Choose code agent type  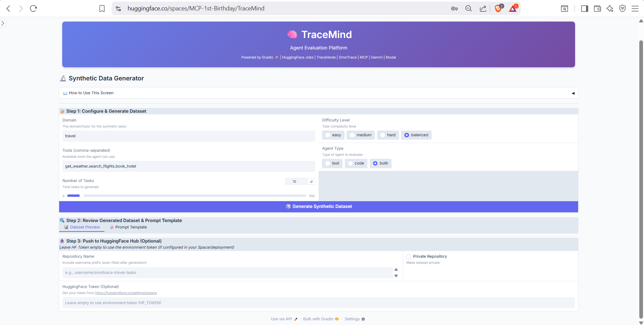(356, 163)
